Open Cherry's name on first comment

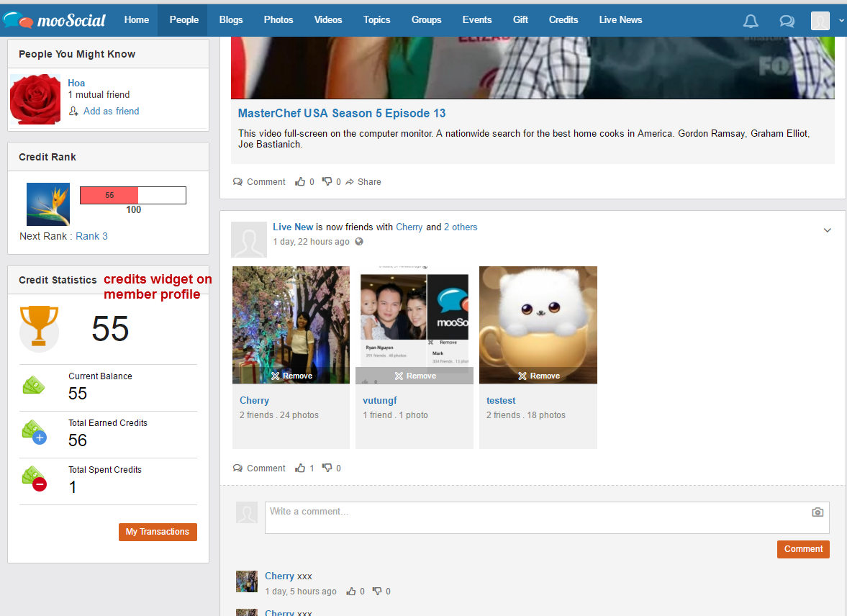click(279, 576)
